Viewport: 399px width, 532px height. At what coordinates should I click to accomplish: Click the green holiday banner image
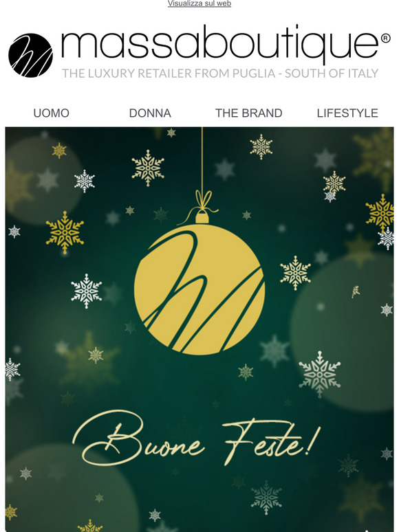[x=199, y=329]
